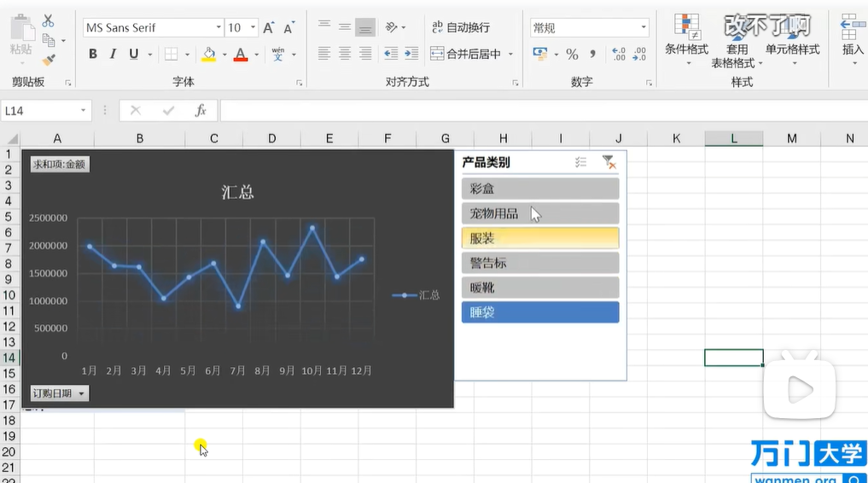Toggle Bold formatting
The image size is (868, 483).
pos(93,54)
